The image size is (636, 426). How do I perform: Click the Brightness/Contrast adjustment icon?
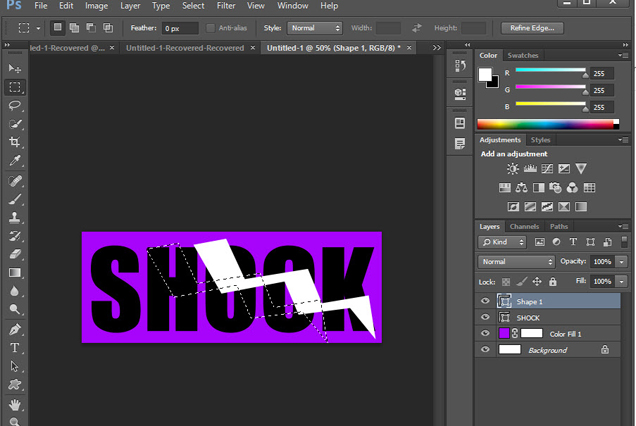(513, 169)
